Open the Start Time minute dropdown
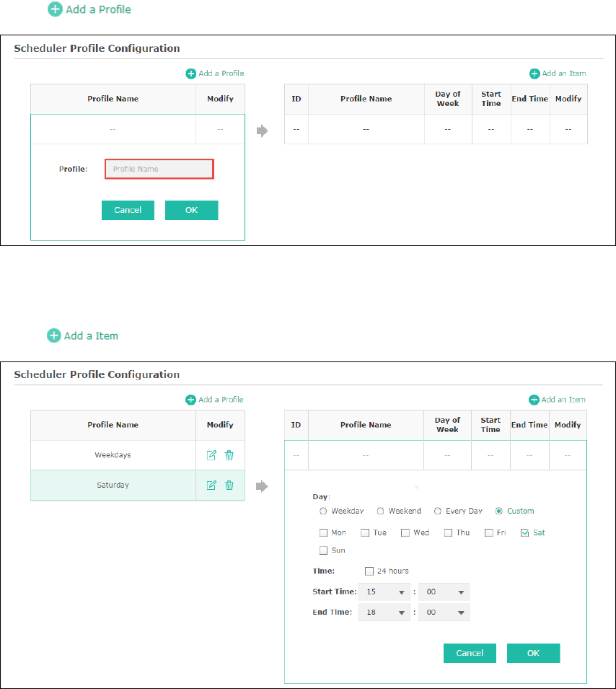 tap(444, 592)
